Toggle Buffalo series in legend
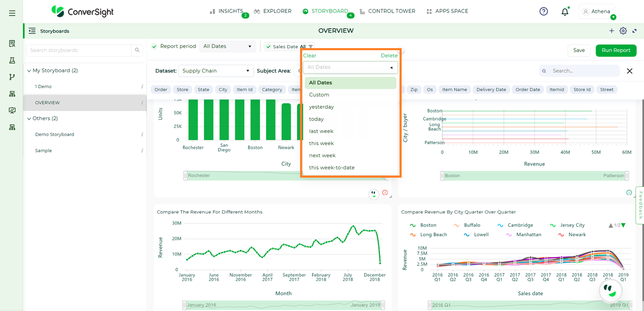 click(467, 225)
